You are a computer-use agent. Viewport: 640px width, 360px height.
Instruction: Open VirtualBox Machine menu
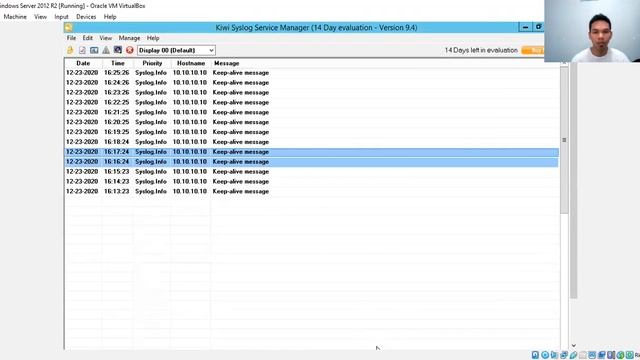click(x=15, y=17)
